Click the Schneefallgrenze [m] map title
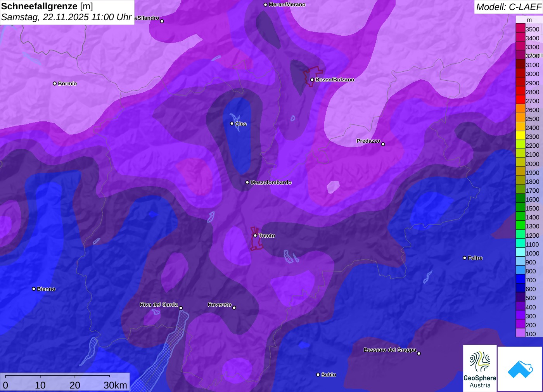Viewport: 543px width, 392px height. 47,6
